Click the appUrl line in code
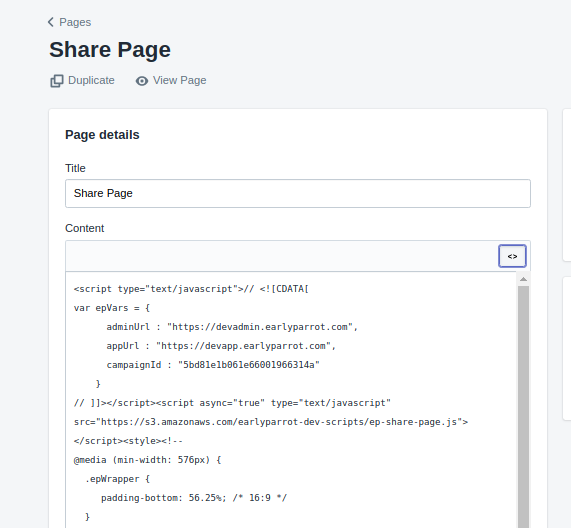571x528 pixels. (x=221, y=346)
